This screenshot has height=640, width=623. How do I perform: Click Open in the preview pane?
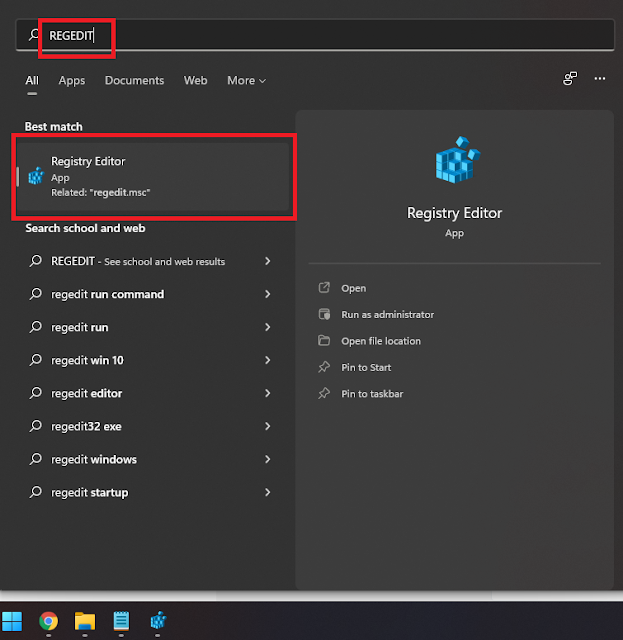pos(354,288)
